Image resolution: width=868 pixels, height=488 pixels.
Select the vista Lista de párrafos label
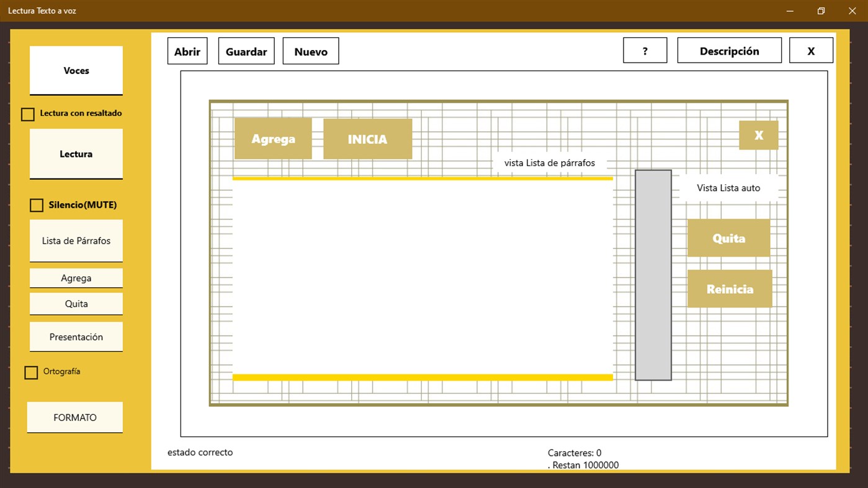coord(550,163)
